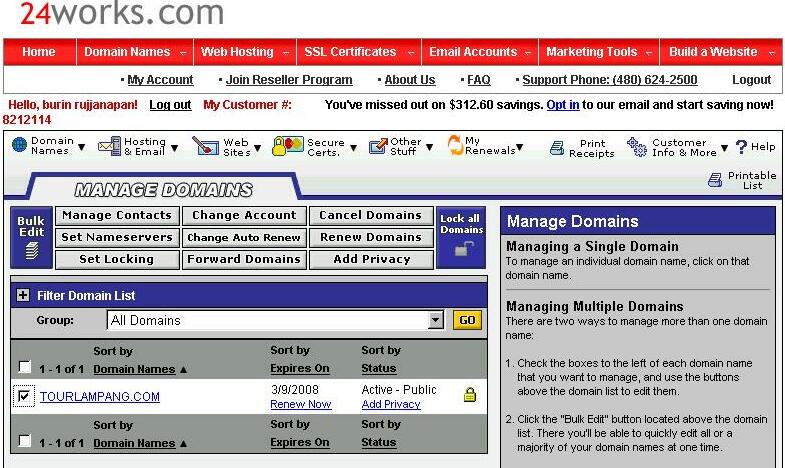Click the Customer Info gears icon

pos(637,147)
